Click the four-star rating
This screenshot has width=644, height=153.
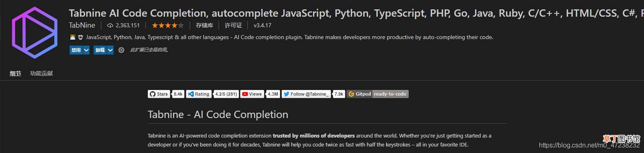pos(168,25)
